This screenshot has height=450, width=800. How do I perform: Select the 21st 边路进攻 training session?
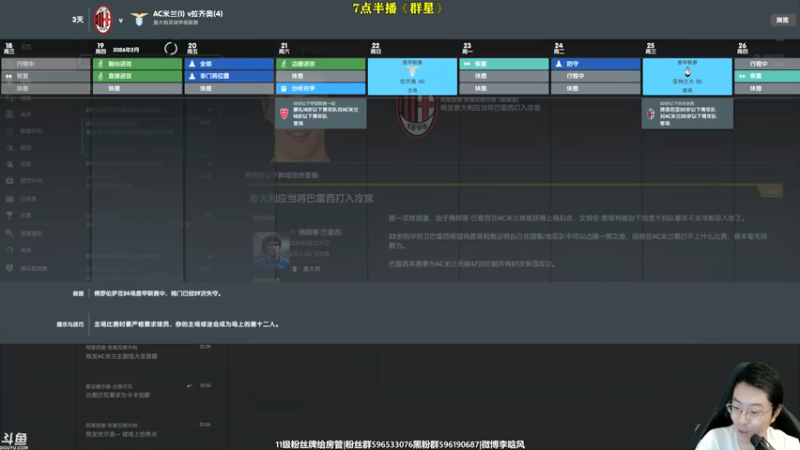[x=321, y=64]
